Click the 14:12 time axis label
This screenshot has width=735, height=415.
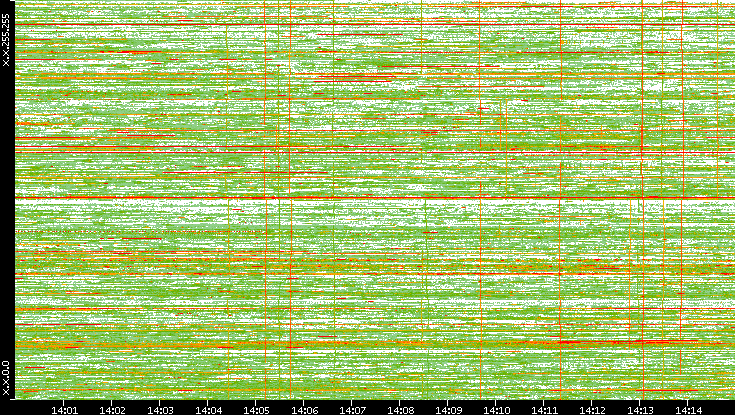click(592, 410)
